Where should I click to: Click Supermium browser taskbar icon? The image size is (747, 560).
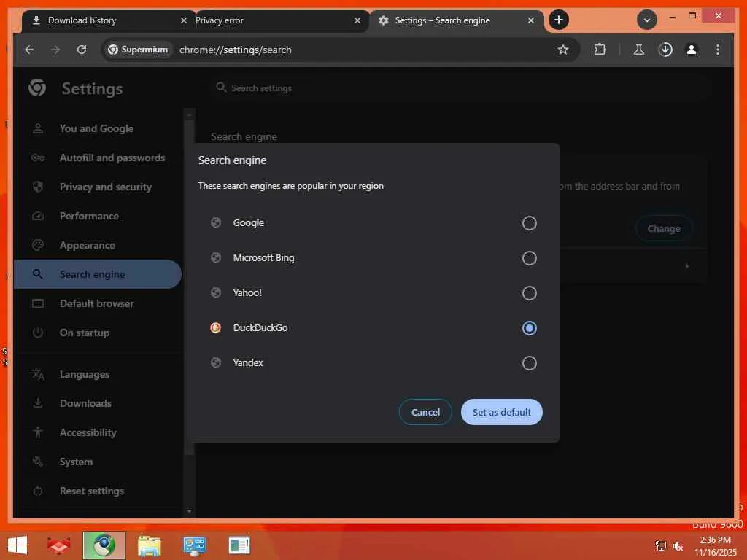point(104,545)
